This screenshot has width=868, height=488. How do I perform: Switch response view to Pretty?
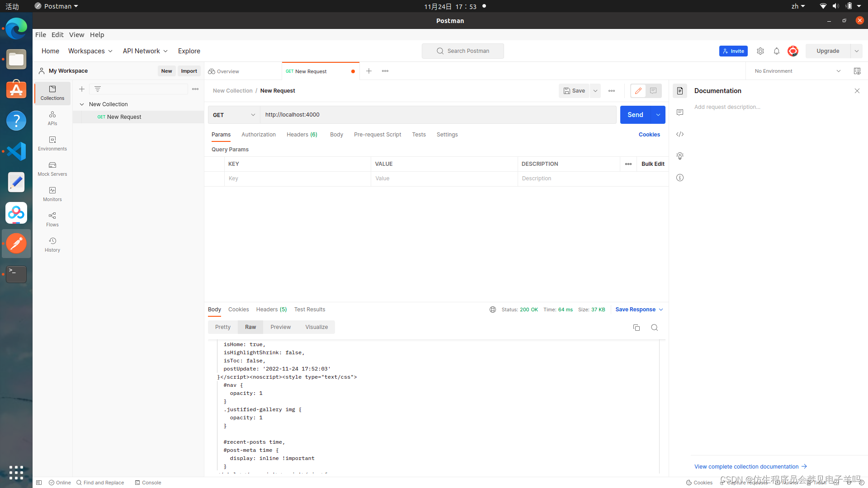pyautogui.click(x=223, y=327)
